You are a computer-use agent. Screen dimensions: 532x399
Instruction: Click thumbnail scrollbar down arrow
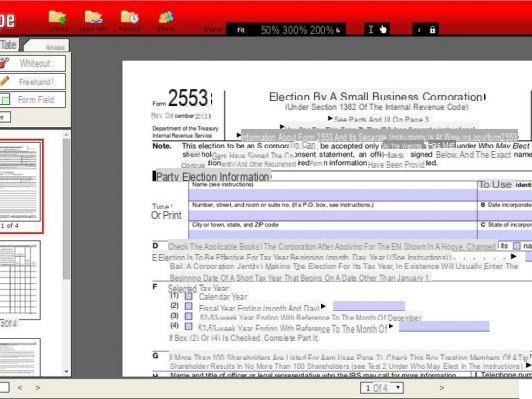(66, 372)
